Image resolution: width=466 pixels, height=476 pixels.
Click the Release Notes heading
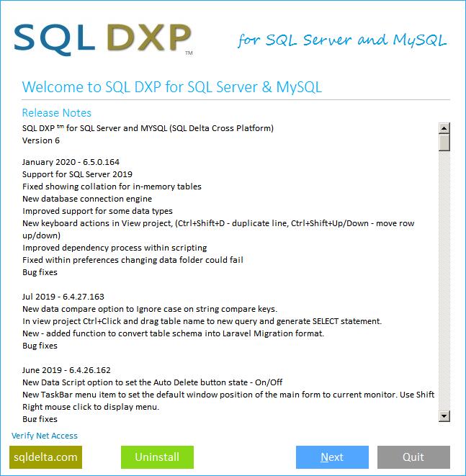pos(56,112)
